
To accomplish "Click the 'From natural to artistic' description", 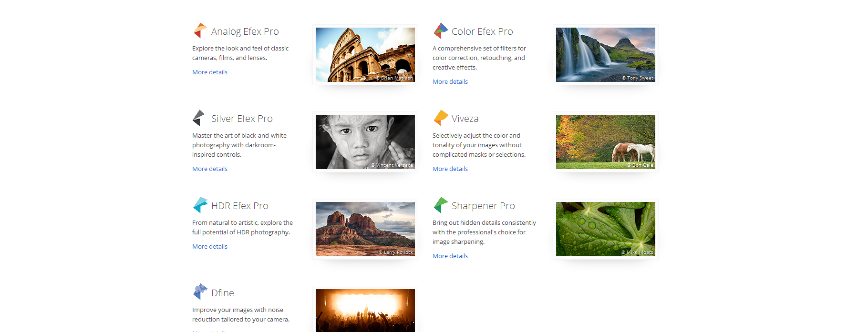I will [242, 228].
